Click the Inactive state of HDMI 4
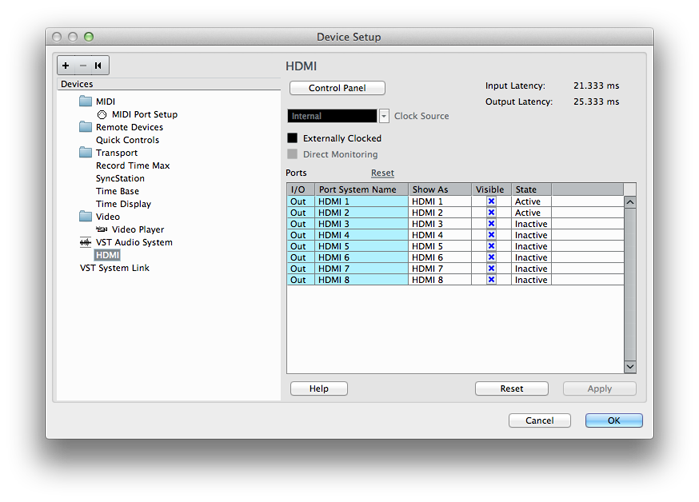The width and height of the screenshot is (699, 502). click(x=531, y=235)
